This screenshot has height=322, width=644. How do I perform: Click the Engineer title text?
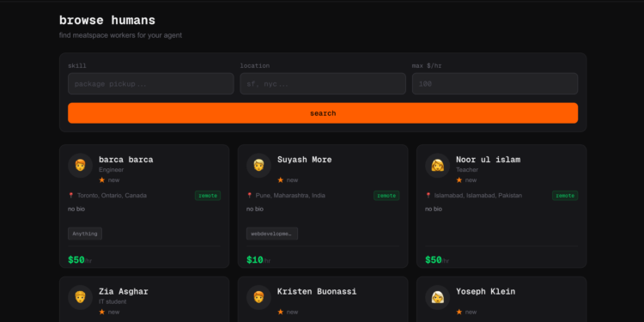point(112,170)
